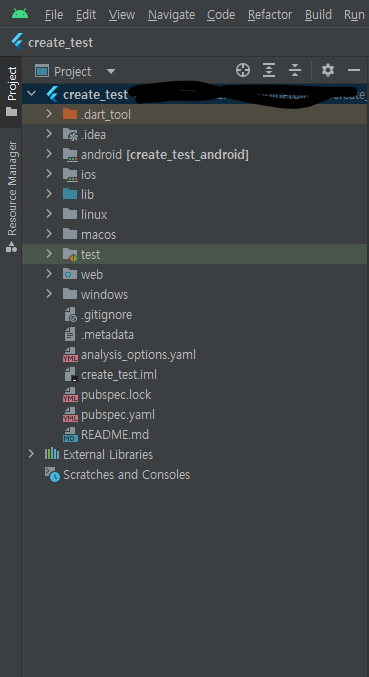Click Select Opened File target icon
369x677 pixels.
coord(243,70)
